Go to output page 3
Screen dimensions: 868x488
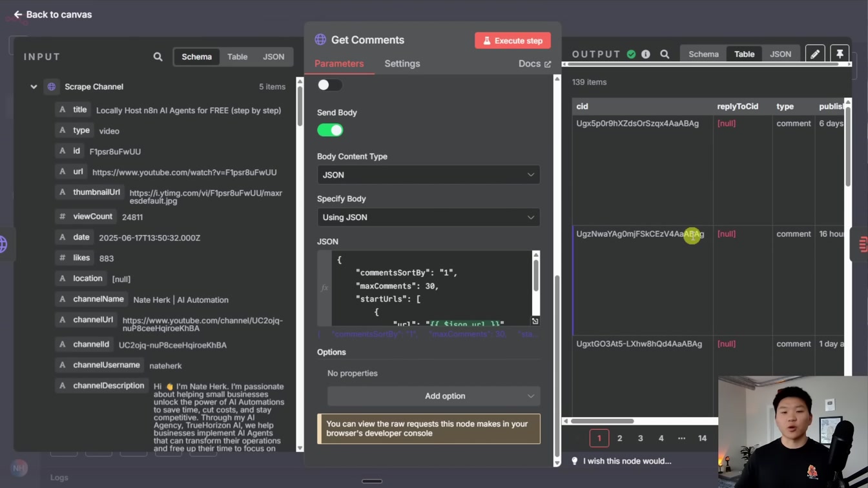[641, 438]
